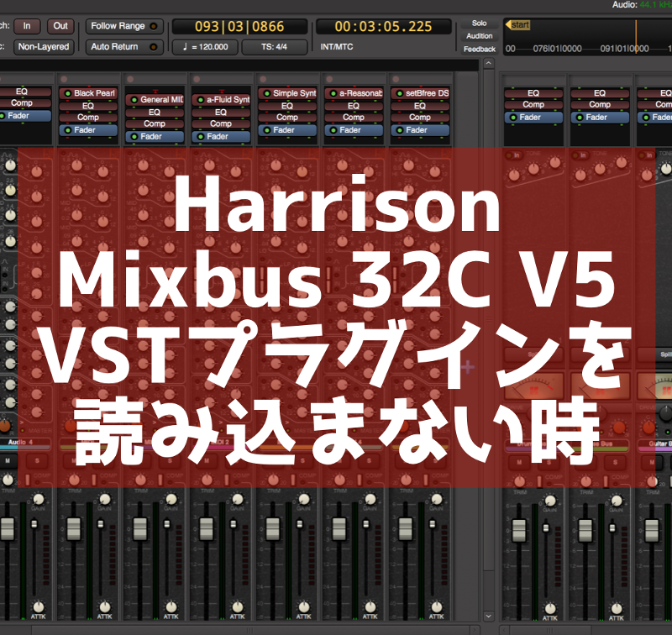Select EQ processor under General MIDI
The image size is (672, 635).
click(x=155, y=113)
